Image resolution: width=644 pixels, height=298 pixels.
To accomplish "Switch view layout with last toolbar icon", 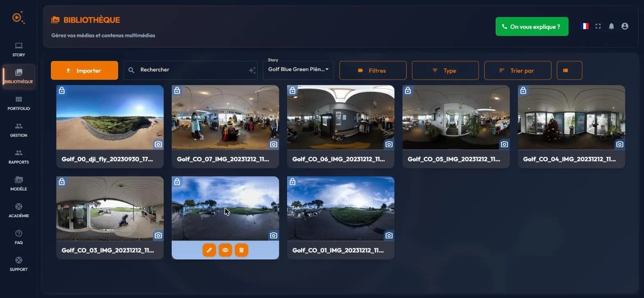I will (569, 71).
